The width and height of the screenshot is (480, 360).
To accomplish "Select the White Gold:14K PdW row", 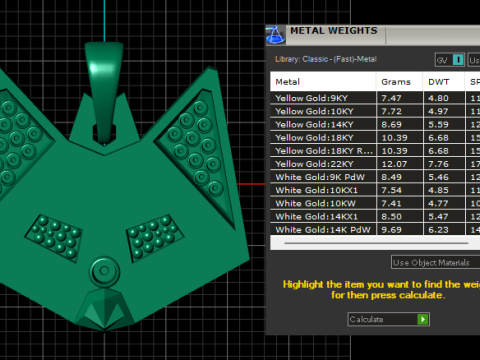I will [375, 229].
